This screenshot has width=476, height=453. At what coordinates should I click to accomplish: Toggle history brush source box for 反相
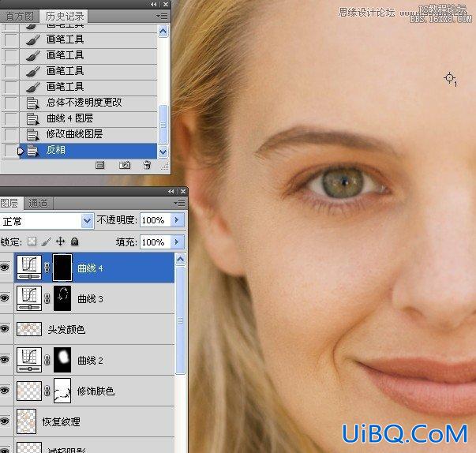pos(11,151)
